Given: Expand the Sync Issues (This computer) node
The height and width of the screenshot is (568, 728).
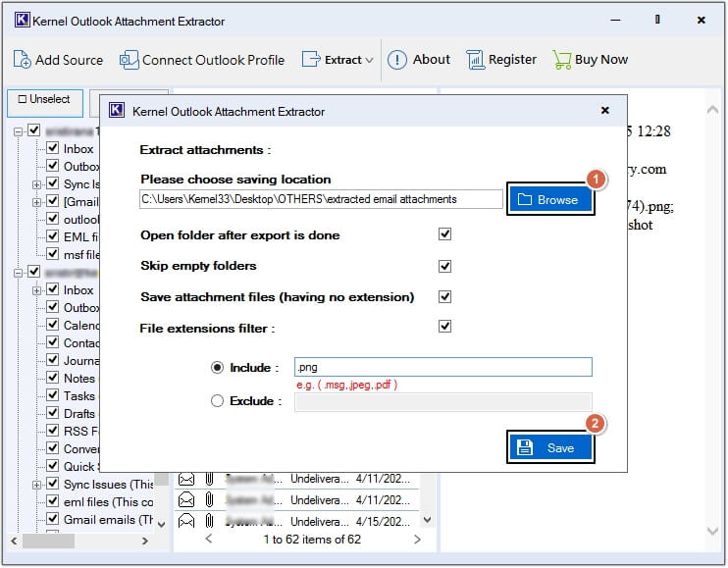Looking at the screenshot, I should (36, 485).
